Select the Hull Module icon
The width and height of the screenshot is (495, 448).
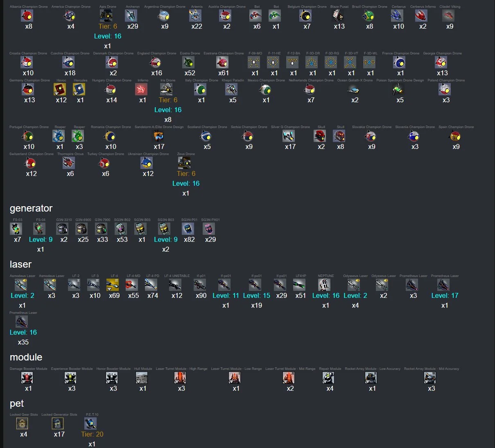142,378
